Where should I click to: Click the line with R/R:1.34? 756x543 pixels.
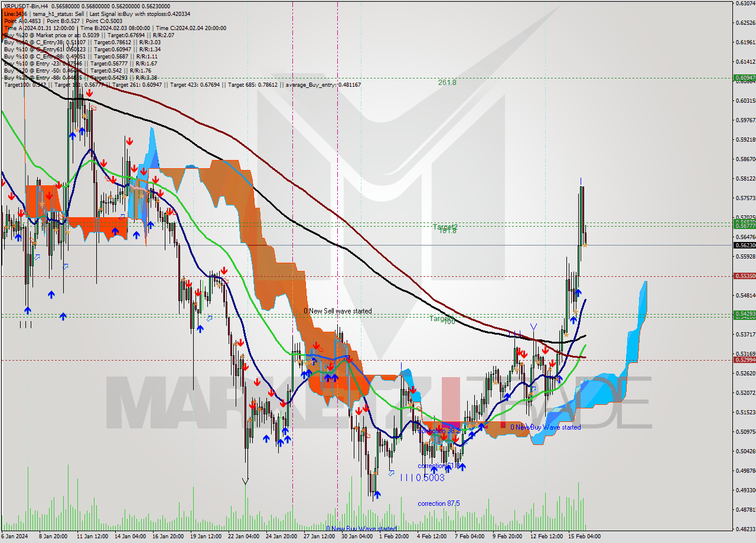click(82, 49)
